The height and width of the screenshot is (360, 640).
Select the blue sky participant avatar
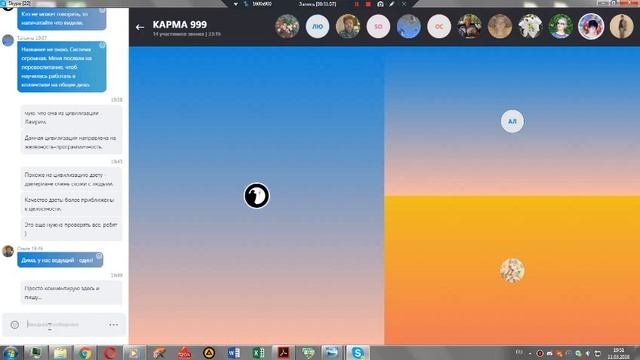(x=409, y=27)
